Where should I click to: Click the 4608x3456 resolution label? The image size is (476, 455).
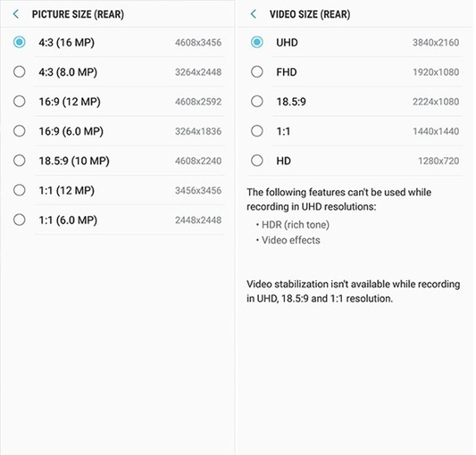point(198,43)
